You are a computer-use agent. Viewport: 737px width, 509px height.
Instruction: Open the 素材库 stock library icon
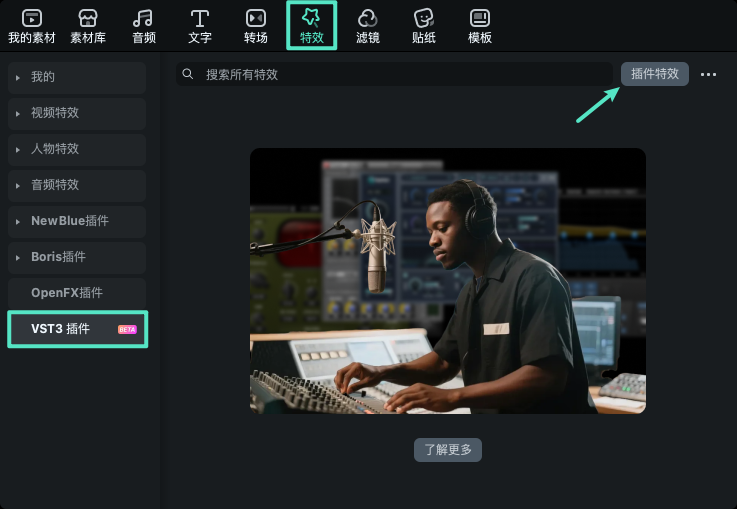(88, 19)
